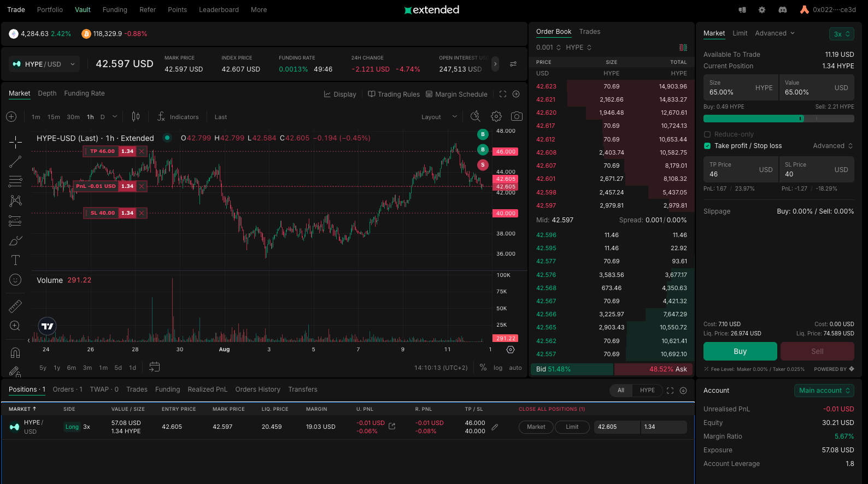Open the Main account selector
868x484 pixels.
(x=824, y=391)
